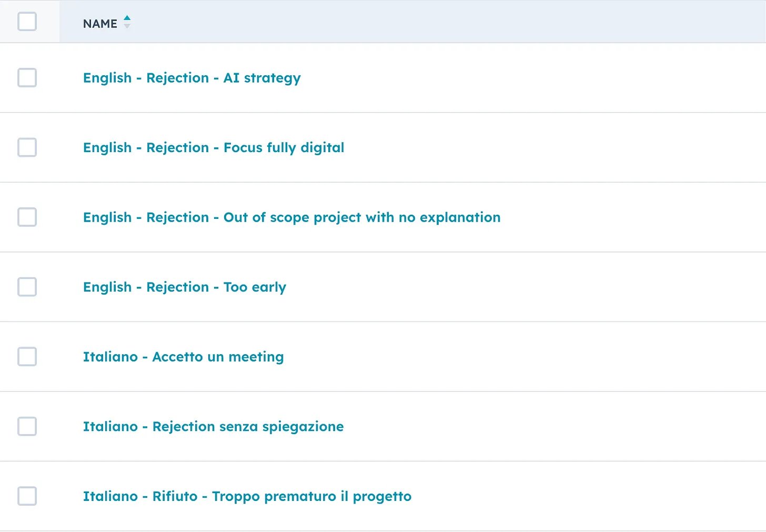Screen dimensions: 766x532
Task: Click 'Italiano - Rejection senza spiegazione' link
Action: 213,427
